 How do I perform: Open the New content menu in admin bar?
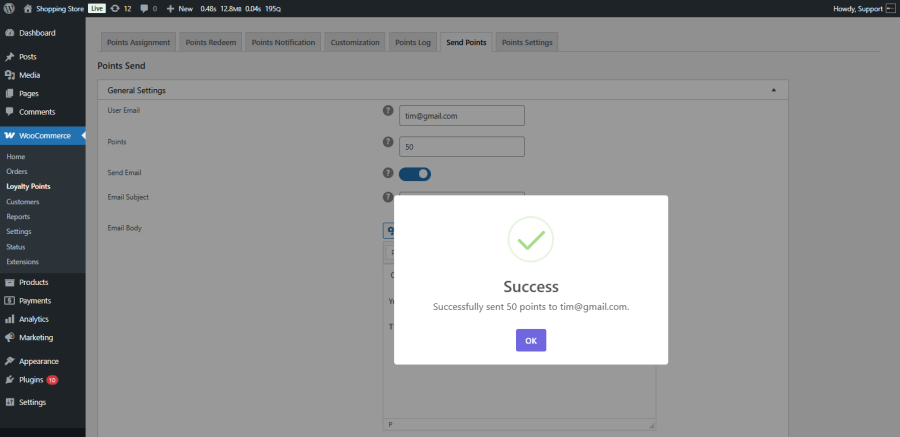(x=180, y=9)
